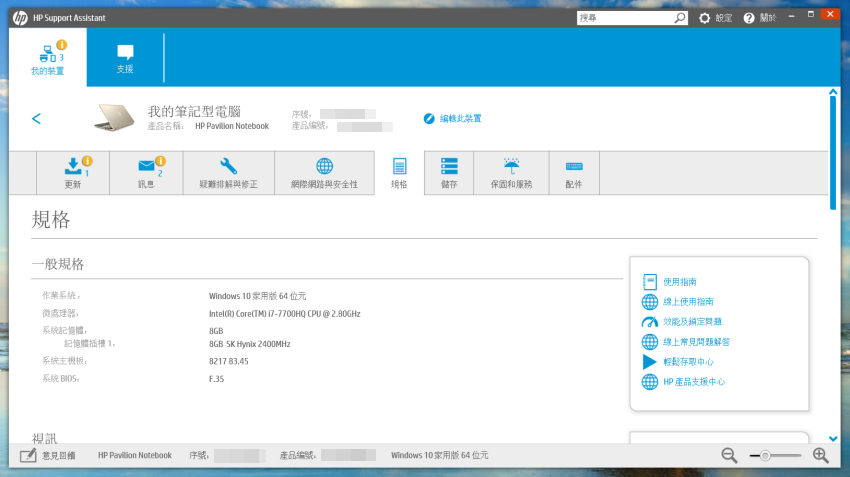
Task: Open the 支援 tab
Action: click(125, 59)
